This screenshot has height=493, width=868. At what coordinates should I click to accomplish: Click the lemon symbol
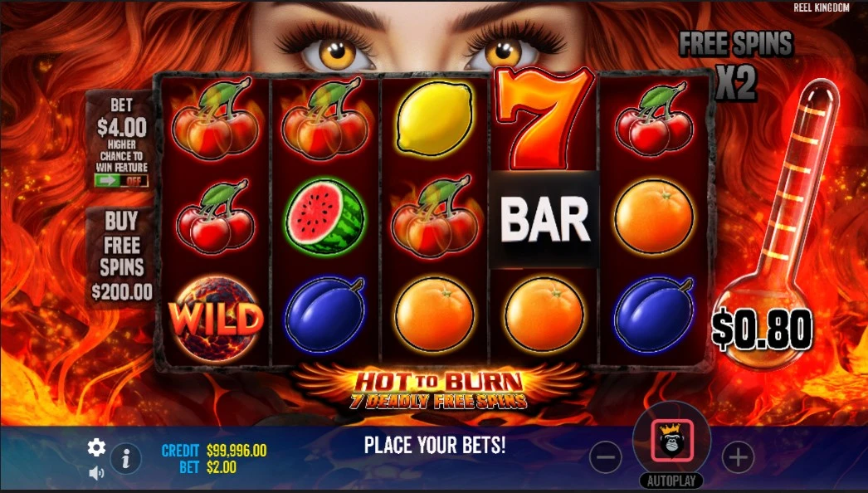tap(435, 118)
